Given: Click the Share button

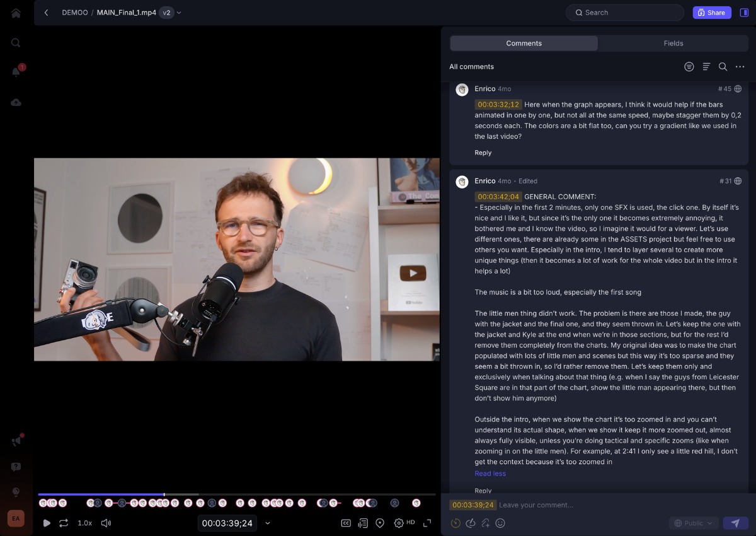Looking at the screenshot, I should [711, 13].
